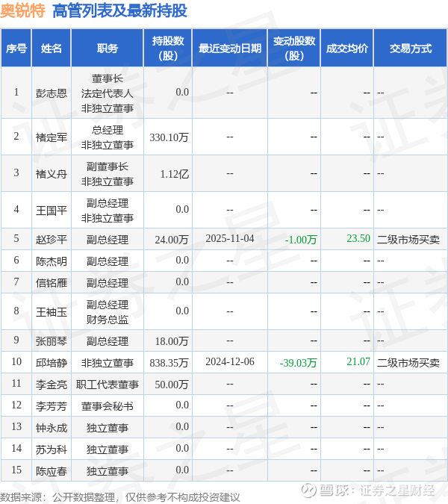
Task: Select the name 褚定军
Action: [x=51, y=137]
